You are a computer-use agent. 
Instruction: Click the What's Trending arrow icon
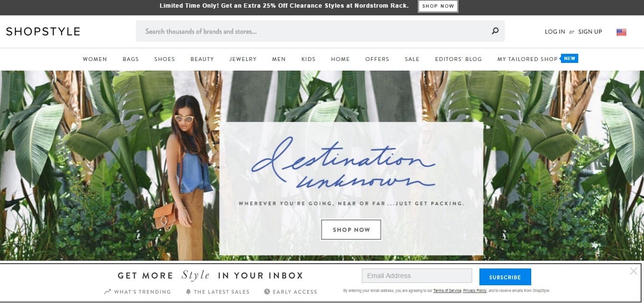pos(107,292)
